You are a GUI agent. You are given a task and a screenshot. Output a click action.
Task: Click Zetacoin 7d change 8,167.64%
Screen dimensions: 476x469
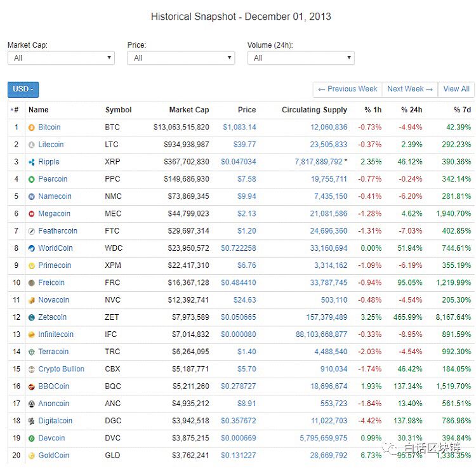point(454,317)
